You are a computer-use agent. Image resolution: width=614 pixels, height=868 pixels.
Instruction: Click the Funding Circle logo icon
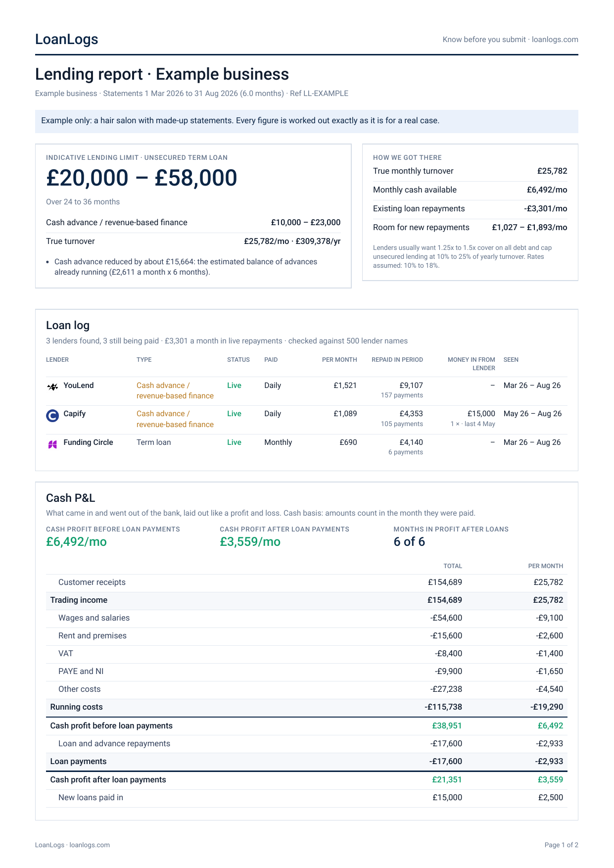(x=52, y=444)
